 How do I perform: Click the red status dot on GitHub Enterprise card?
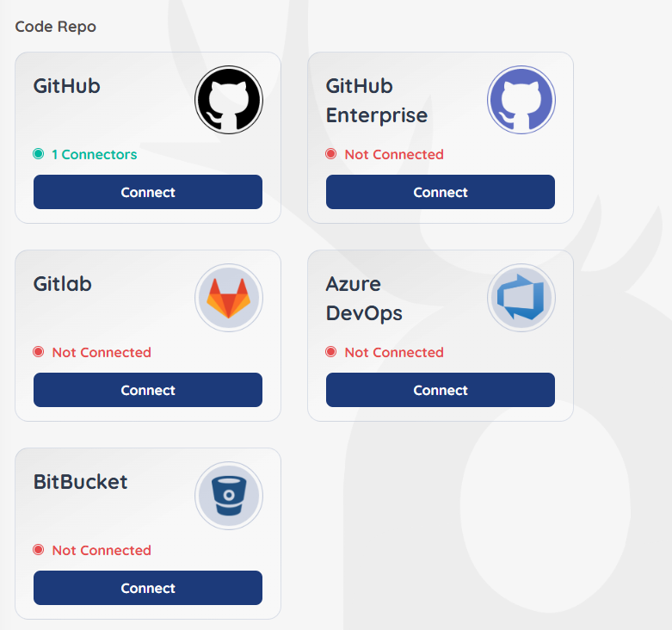tap(331, 154)
